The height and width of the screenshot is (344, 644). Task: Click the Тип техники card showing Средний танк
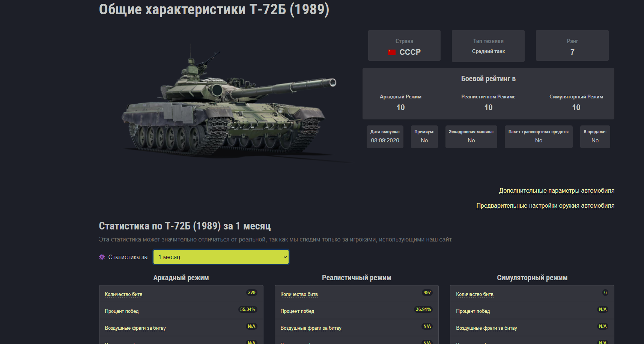488,46
